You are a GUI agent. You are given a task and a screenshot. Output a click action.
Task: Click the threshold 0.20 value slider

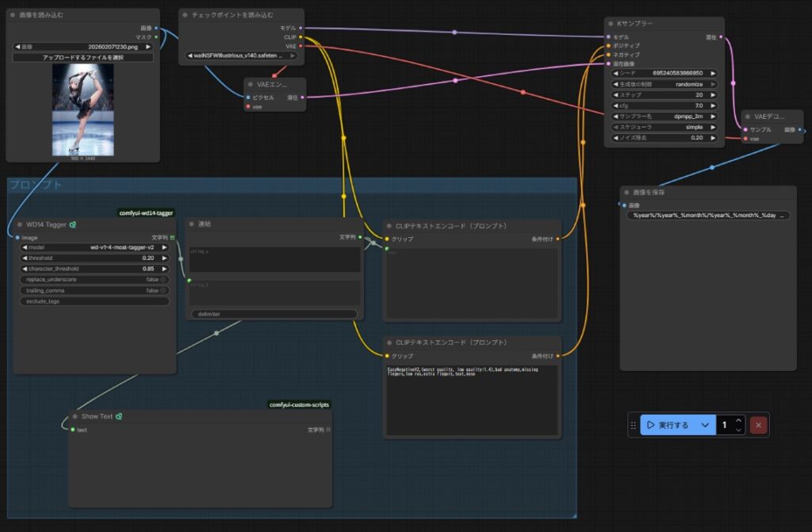click(x=94, y=258)
